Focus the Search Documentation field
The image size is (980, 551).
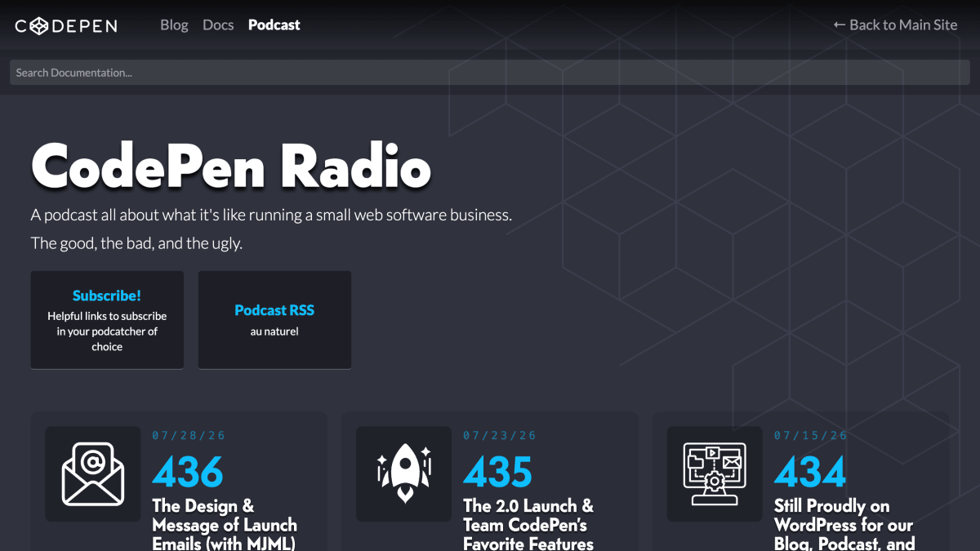click(490, 73)
